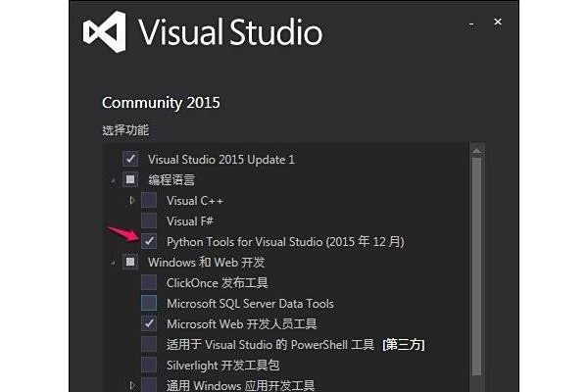The width and height of the screenshot is (588, 392).
Task: Enable Microsoft SQL Server Data Tools
Action: (149, 303)
